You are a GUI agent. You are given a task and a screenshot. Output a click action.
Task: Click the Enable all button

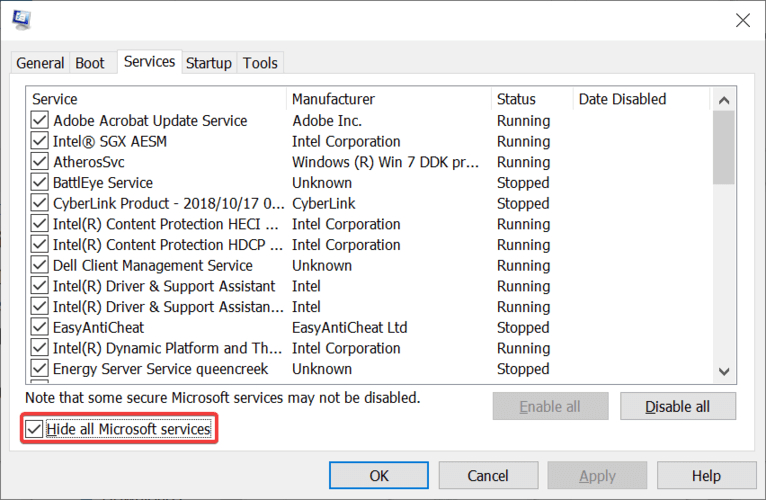(x=551, y=406)
